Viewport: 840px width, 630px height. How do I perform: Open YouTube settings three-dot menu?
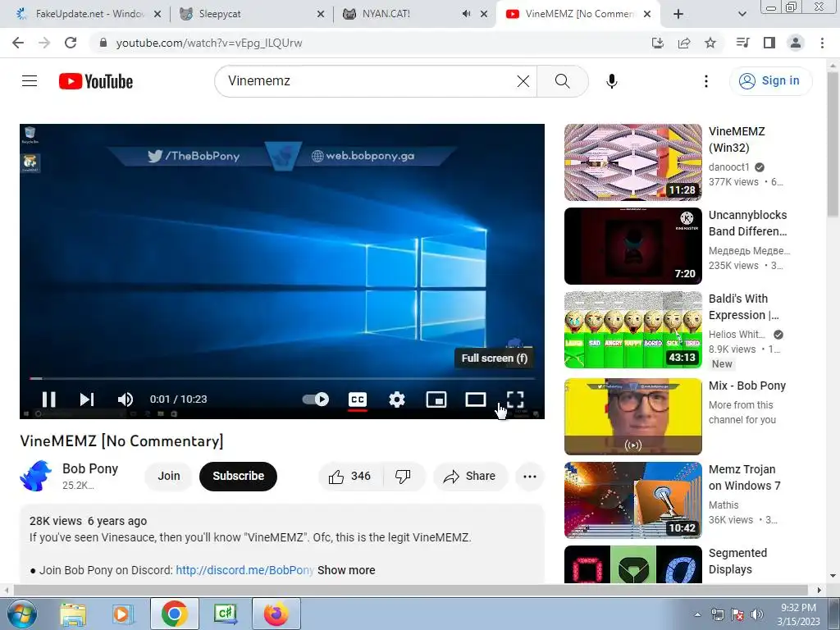click(x=706, y=81)
